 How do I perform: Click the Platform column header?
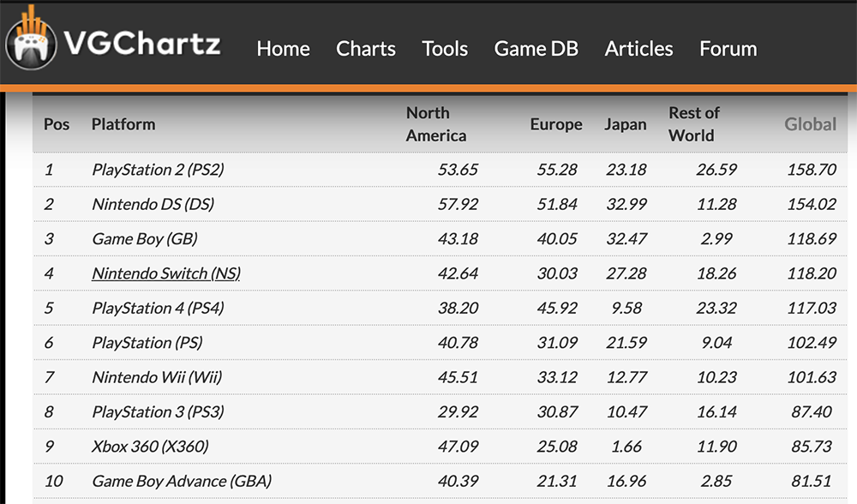point(123,124)
